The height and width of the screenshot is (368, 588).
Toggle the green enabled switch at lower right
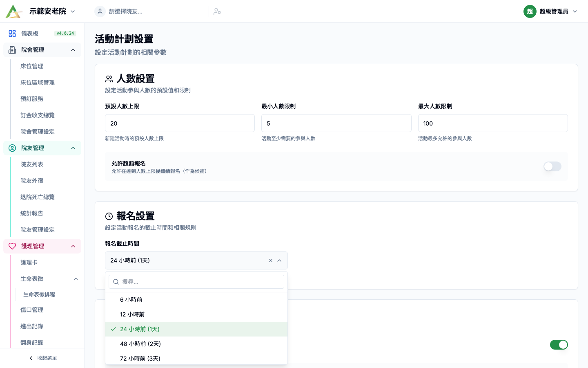pyautogui.click(x=559, y=345)
